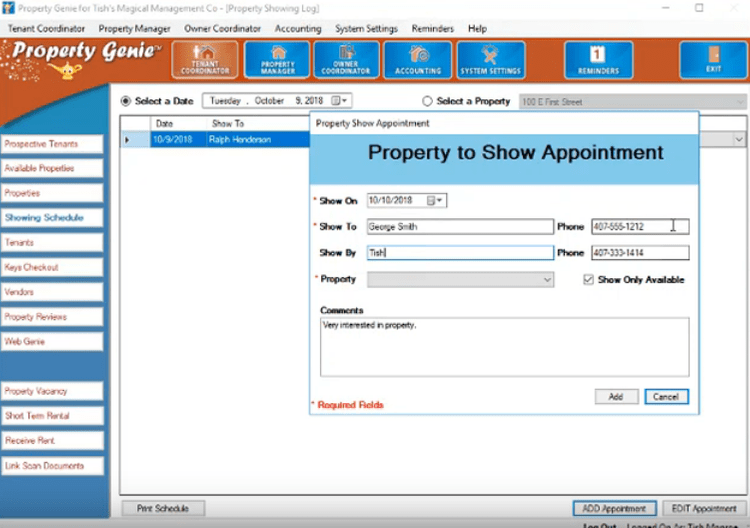Click the Exit toolbar icon
The image size is (750, 528).
coord(713,60)
